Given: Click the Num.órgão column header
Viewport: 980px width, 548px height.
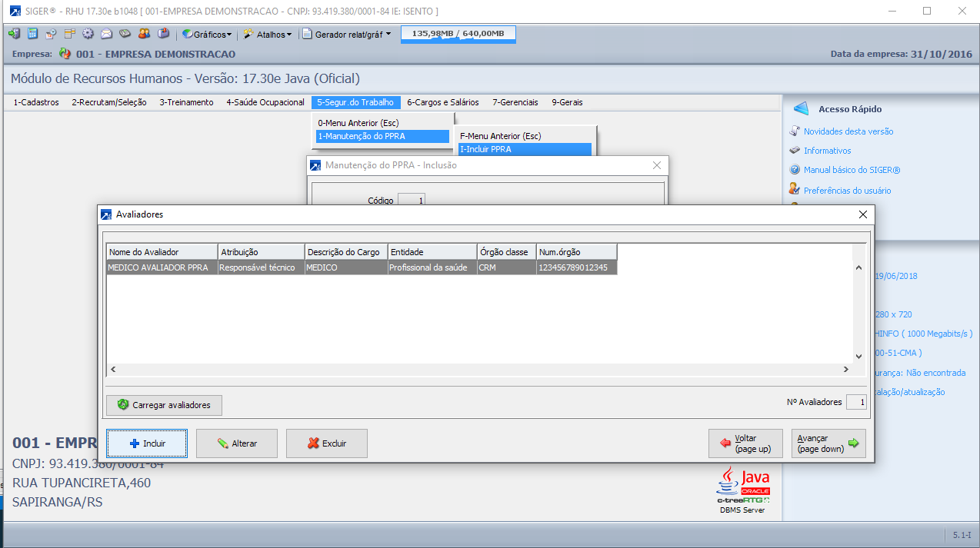Looking at the screenshot, I should tap(577, 252).
